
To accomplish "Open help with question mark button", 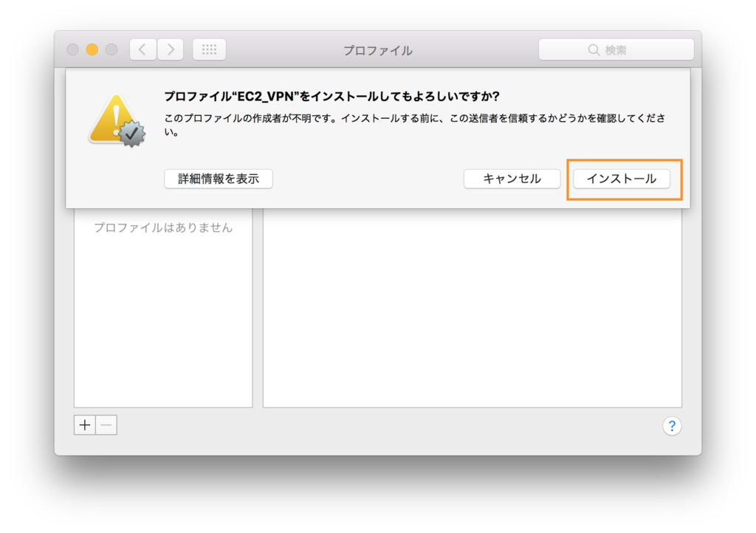I will click(672, 426).
